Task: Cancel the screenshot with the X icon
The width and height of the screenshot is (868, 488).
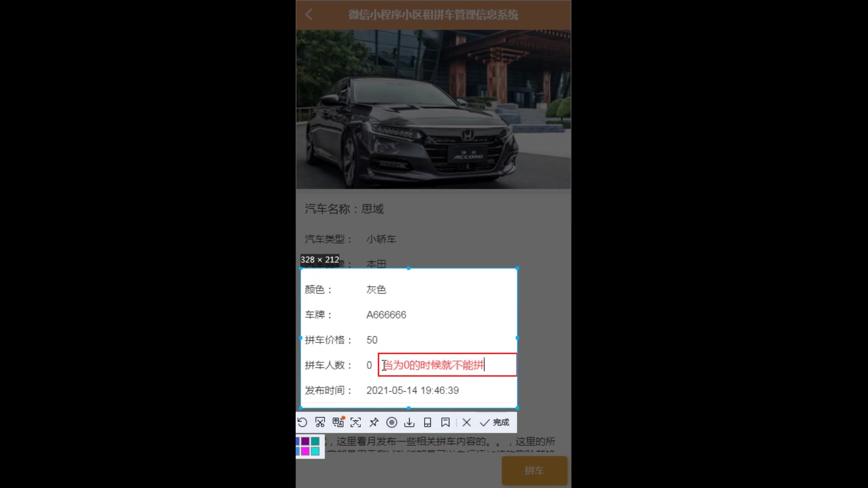Action: click(467, 422)
